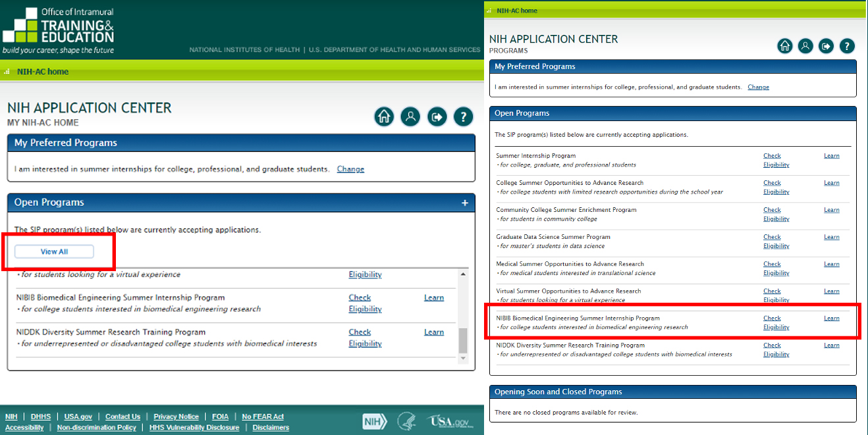Click the Change link on the PROGRAMS page
The image size is (868, 435).
point(758,87)
